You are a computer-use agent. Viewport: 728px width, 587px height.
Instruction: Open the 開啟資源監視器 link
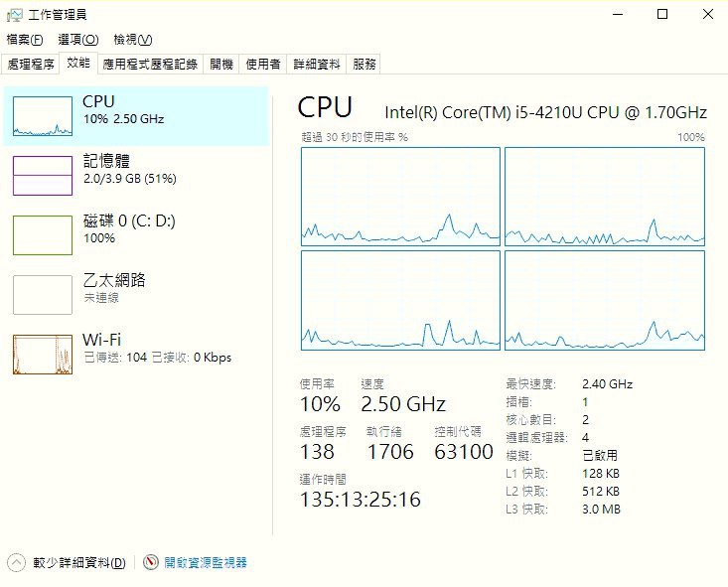pos(206,562)
